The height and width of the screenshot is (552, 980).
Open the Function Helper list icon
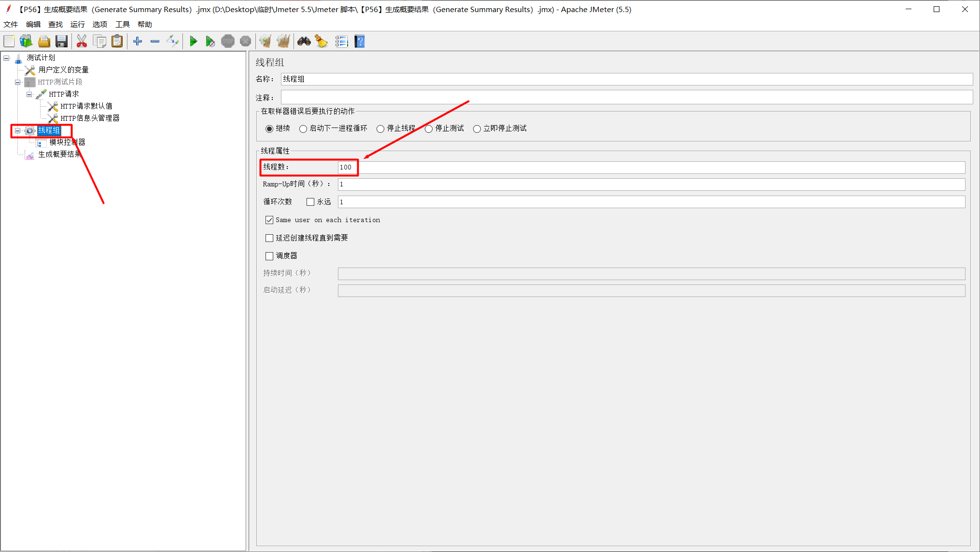click(x=341, y=42)
